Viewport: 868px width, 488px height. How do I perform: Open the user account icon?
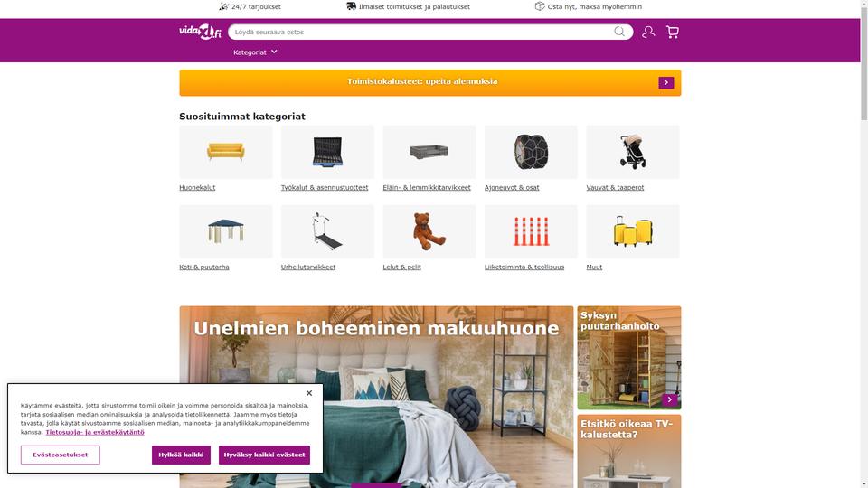point(648,33)
